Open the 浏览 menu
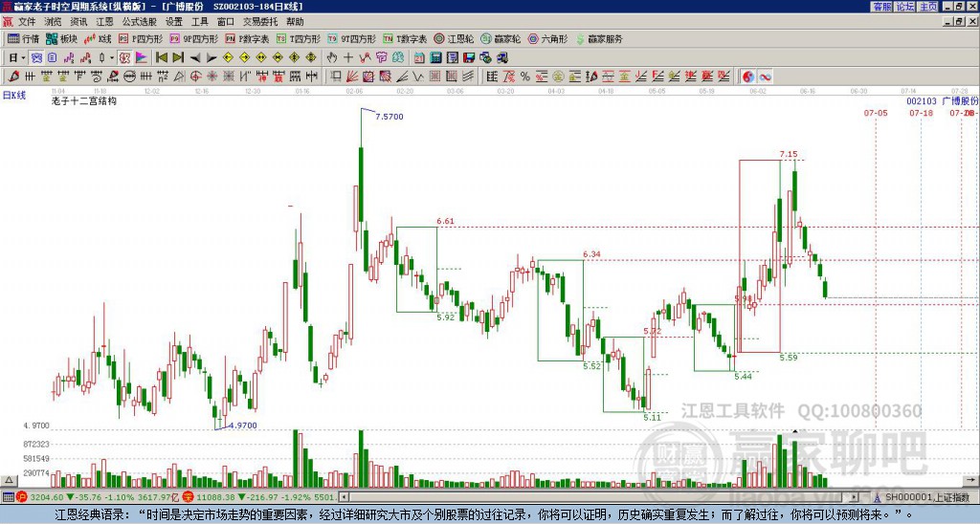Screen dimensions: 980x524 click(53, 22)
